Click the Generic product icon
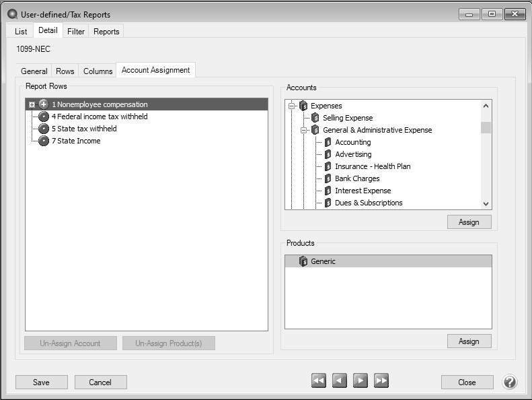Viewport: 532px width, 400px height. click(x=303, y=261)
